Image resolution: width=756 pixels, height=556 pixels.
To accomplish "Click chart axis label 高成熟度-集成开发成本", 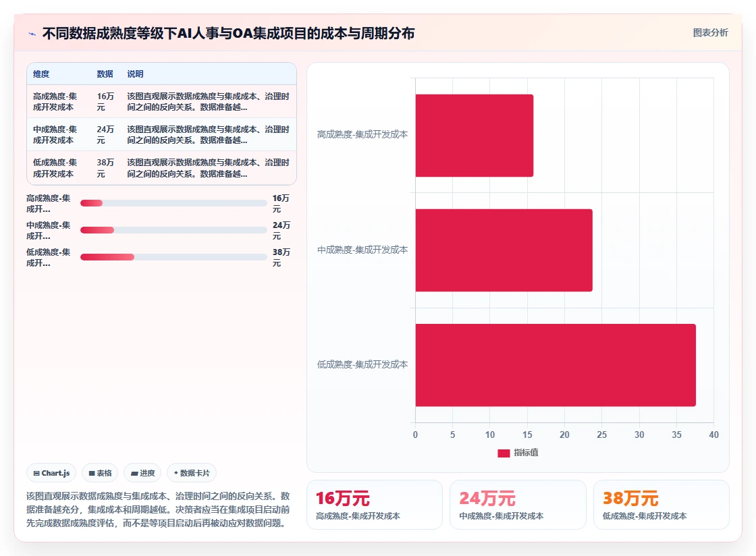I will coord(362,134).
